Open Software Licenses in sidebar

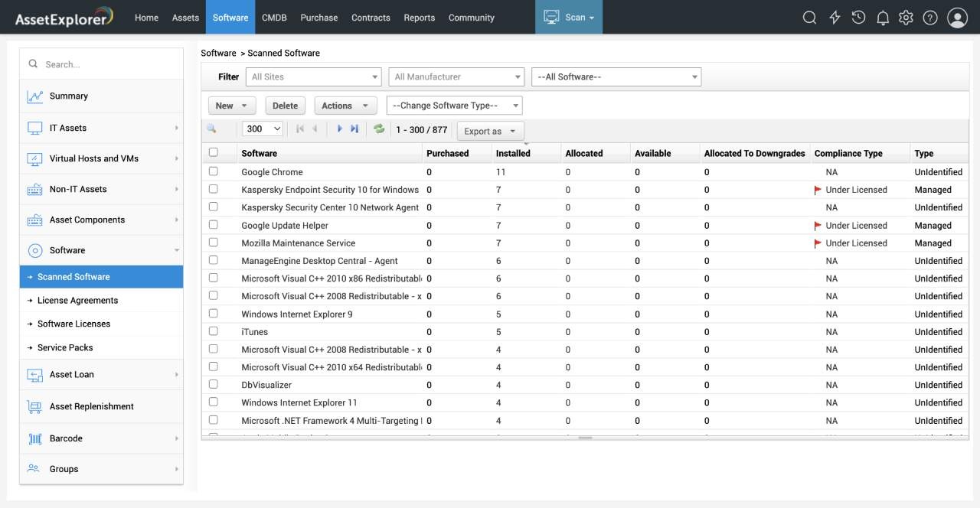pos(101,324)
